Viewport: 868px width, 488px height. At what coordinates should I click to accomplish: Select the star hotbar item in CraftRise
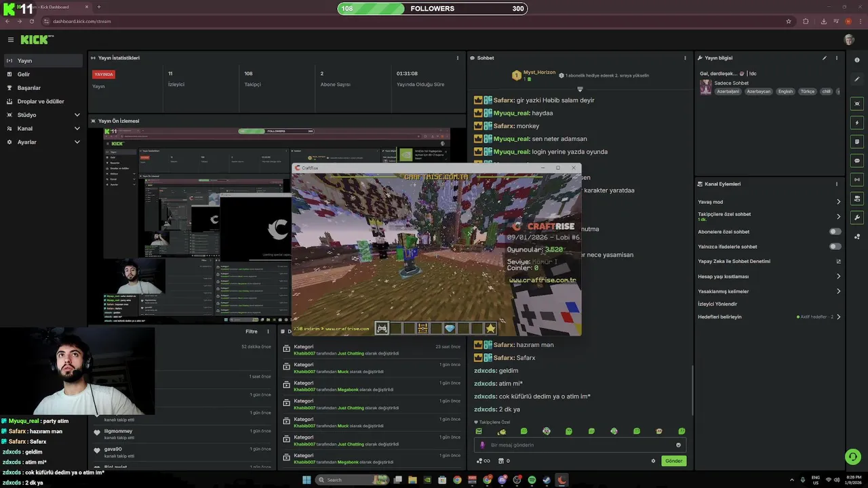tap(490, 328)
